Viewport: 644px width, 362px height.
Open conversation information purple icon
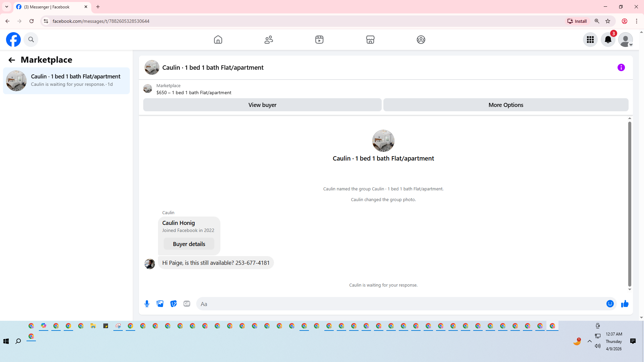click(x=621, y=68)
